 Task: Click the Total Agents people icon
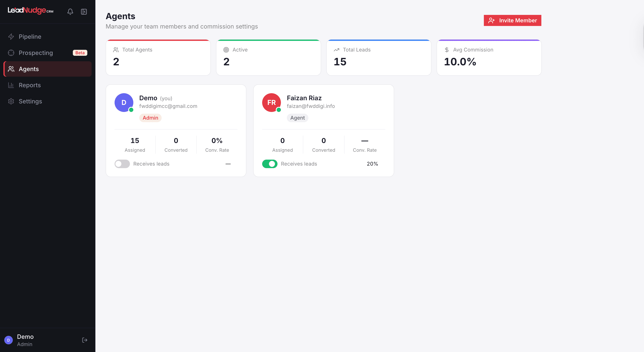(x=116, y=50)
